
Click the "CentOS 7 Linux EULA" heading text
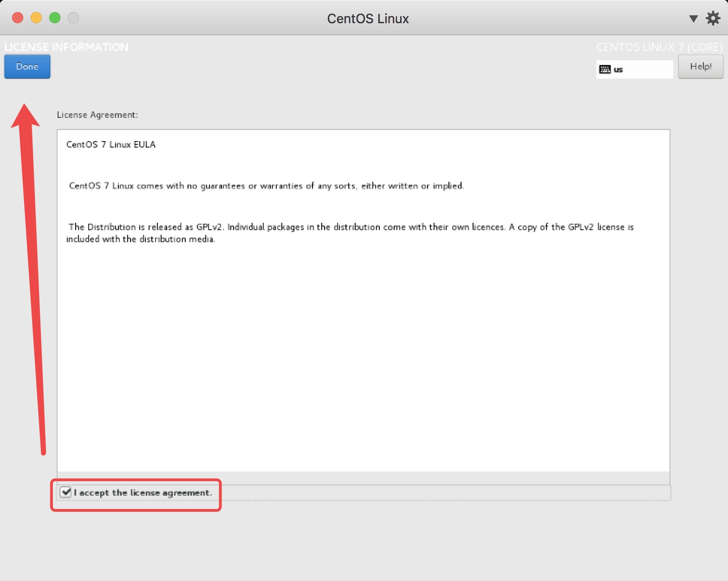111,144
